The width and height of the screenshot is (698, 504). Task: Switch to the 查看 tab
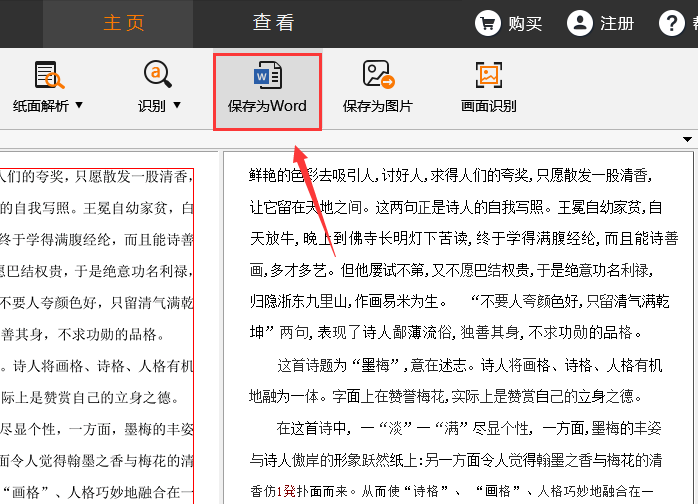pos(273,23)
